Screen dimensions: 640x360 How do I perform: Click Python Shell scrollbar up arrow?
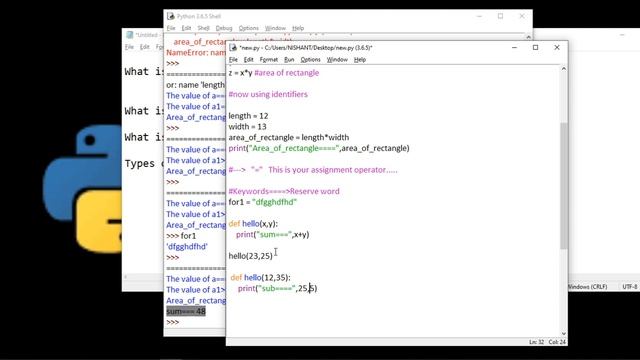[529, 37]
